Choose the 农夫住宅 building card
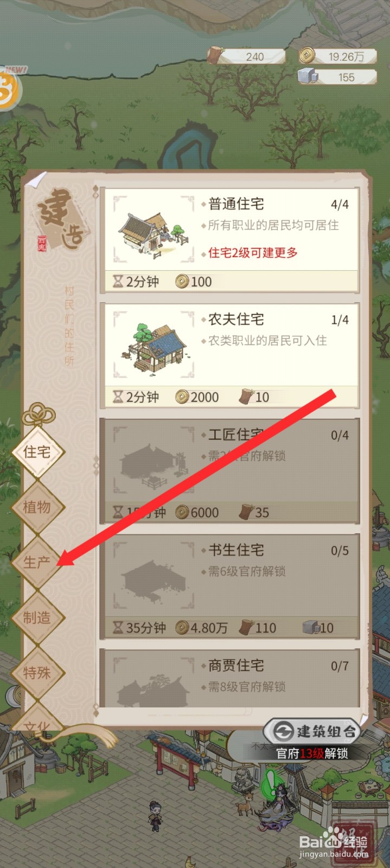The height and width of the screenshot is (868, 390). [x=230, y=356]
